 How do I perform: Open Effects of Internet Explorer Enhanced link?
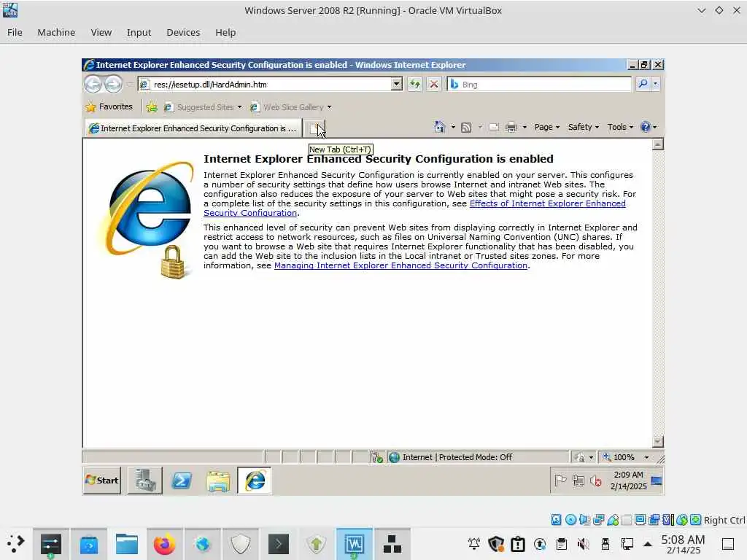pos(547,203)
